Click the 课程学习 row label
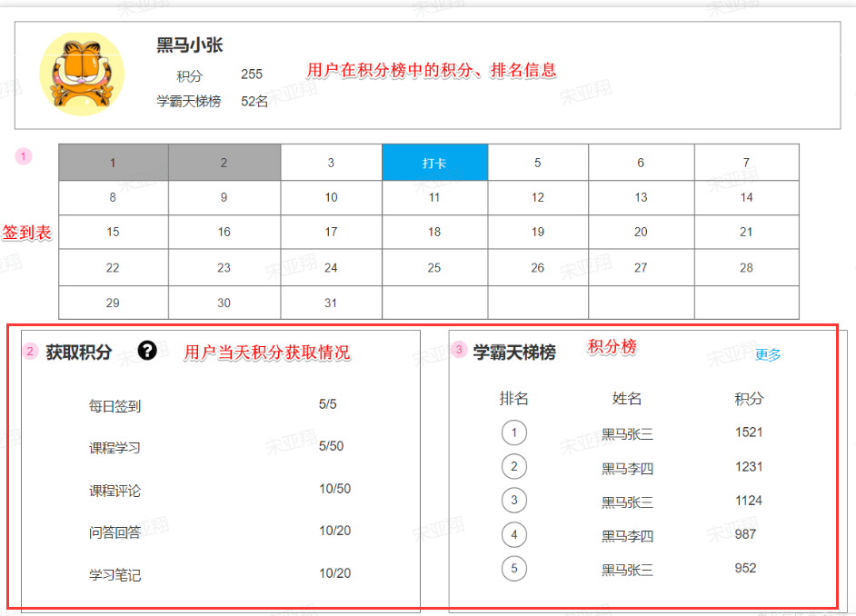This screenshot has height=616, width=856. point(114,448)
